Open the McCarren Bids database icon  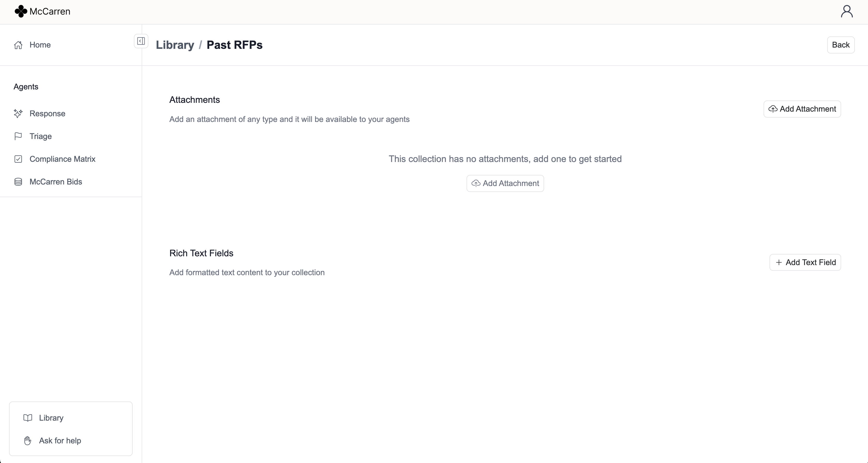(18, 182)
